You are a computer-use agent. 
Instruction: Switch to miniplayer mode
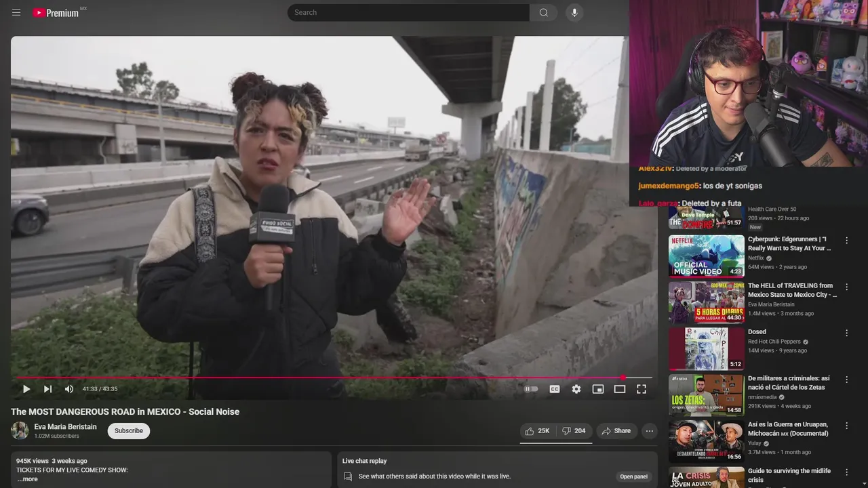(x=598, y=389)
